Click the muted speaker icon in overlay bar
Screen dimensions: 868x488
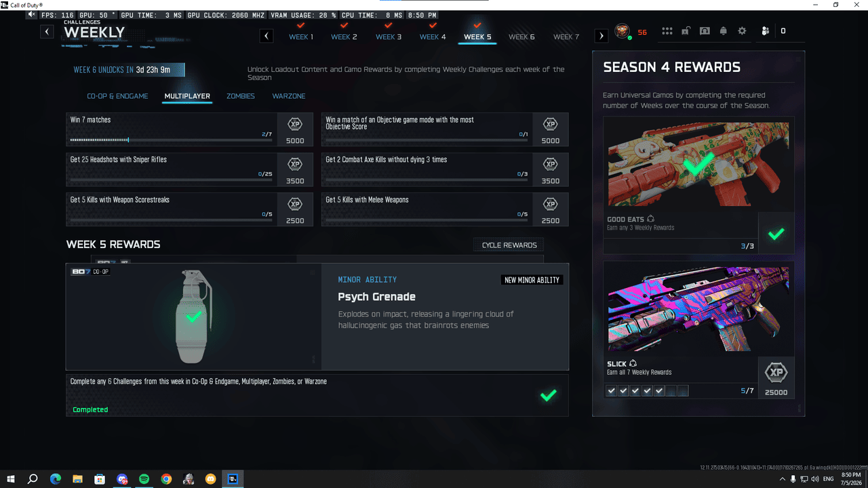[x=31, y=14]
